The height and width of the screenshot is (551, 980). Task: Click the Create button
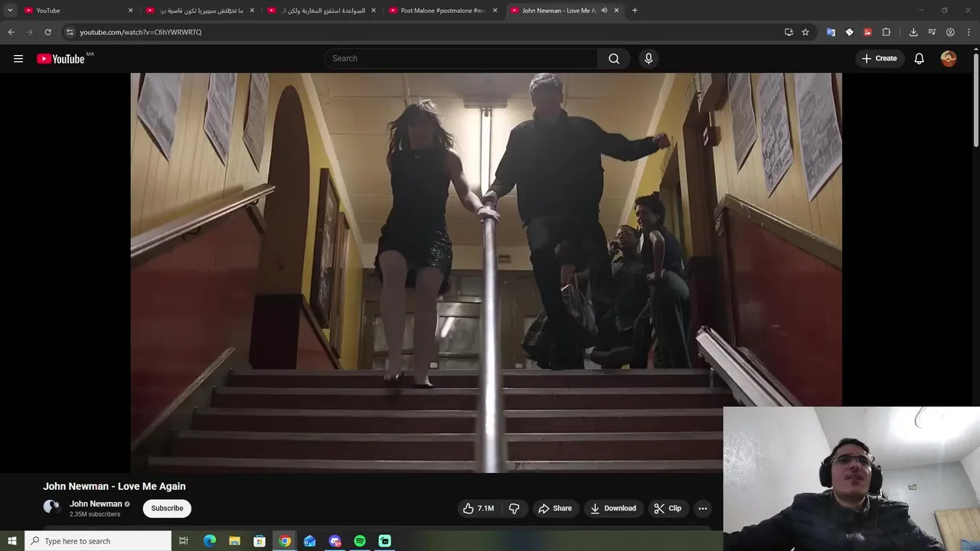coord(879,58)
